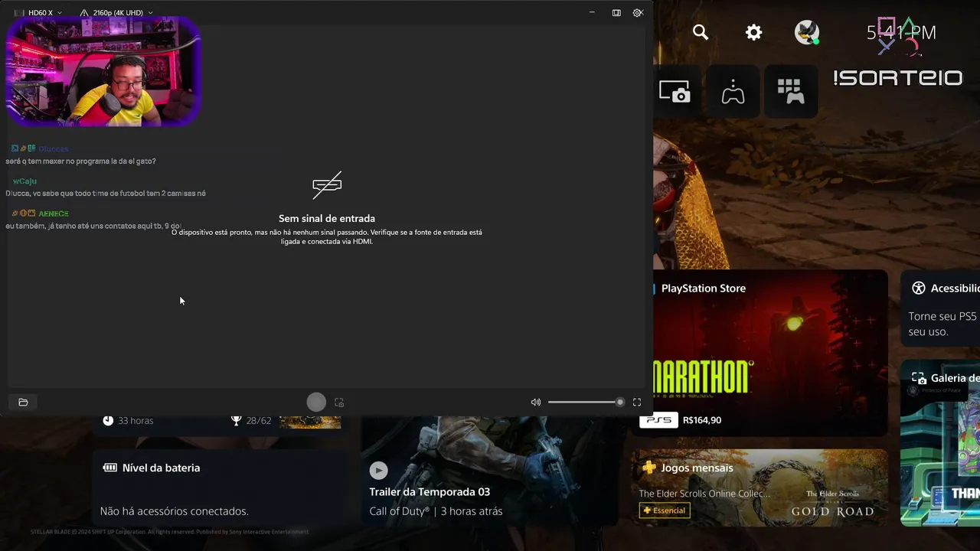
Task: Open the Acessibilidade card
Action: (940, 308)
